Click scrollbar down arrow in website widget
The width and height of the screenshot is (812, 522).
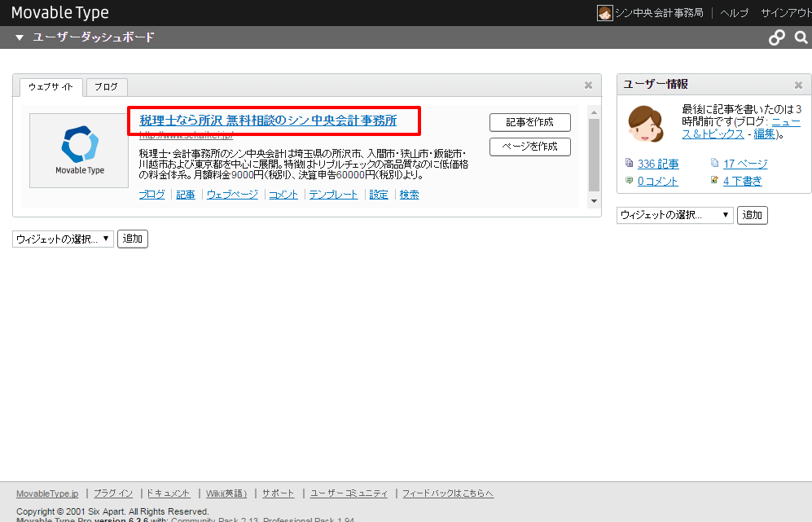(x=594, y=201)
